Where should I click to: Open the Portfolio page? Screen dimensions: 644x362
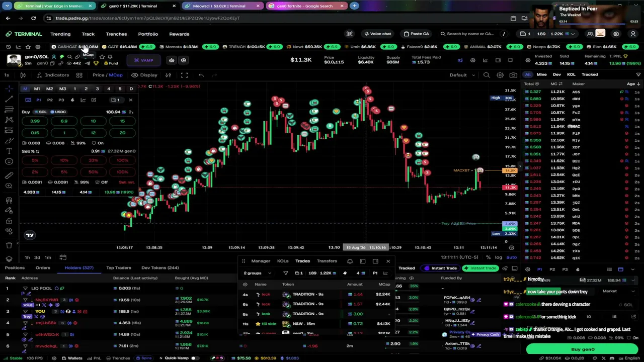click(x=148, y=34)
